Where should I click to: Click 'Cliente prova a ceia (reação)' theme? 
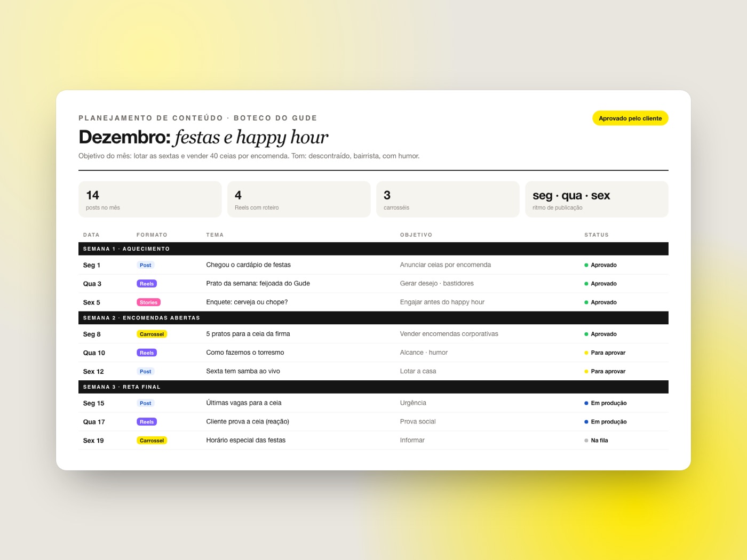coord(248,422)
